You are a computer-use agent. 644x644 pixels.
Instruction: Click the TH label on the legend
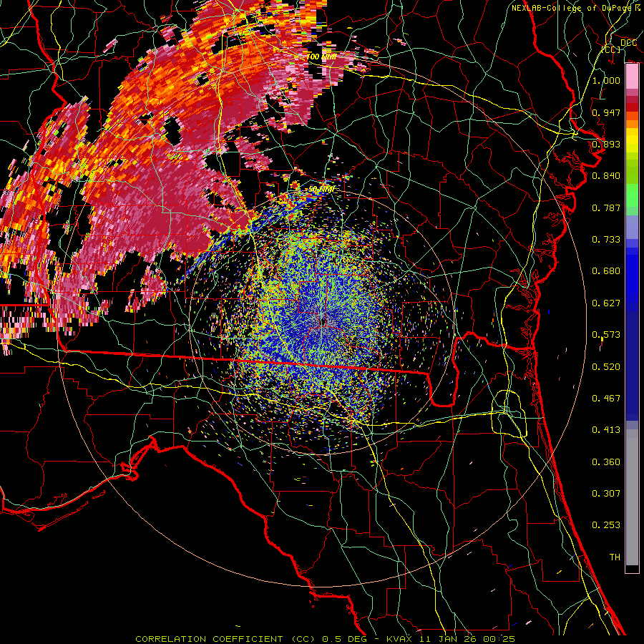click(615, 557)
